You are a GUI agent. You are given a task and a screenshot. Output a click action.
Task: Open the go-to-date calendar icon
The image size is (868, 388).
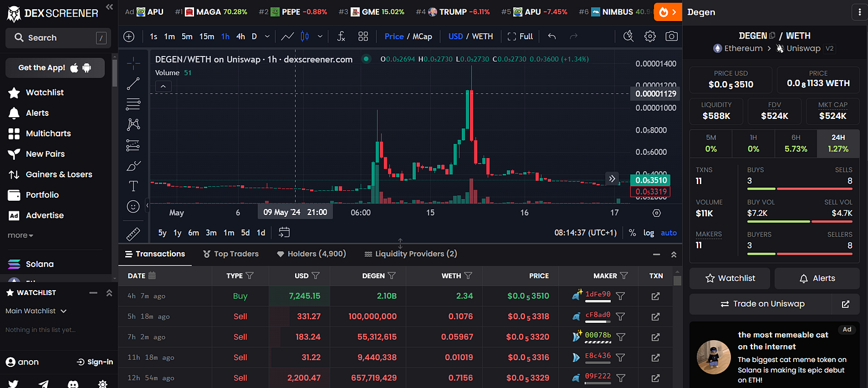point(284,232)
